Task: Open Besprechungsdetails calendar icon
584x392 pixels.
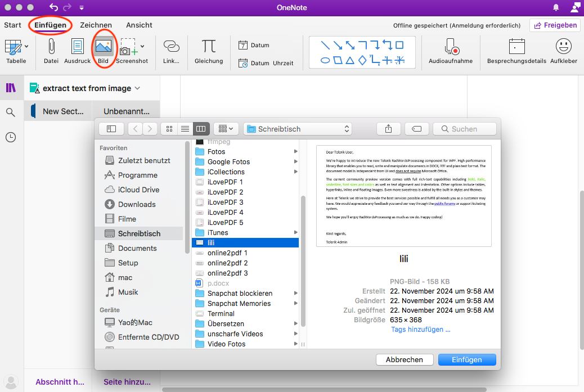Action: (x=516, y=47)
